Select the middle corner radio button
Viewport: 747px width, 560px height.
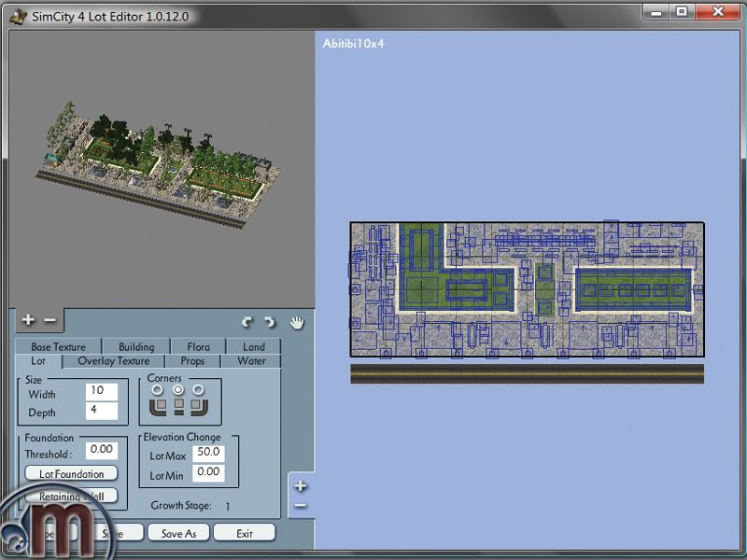(178, 390)
